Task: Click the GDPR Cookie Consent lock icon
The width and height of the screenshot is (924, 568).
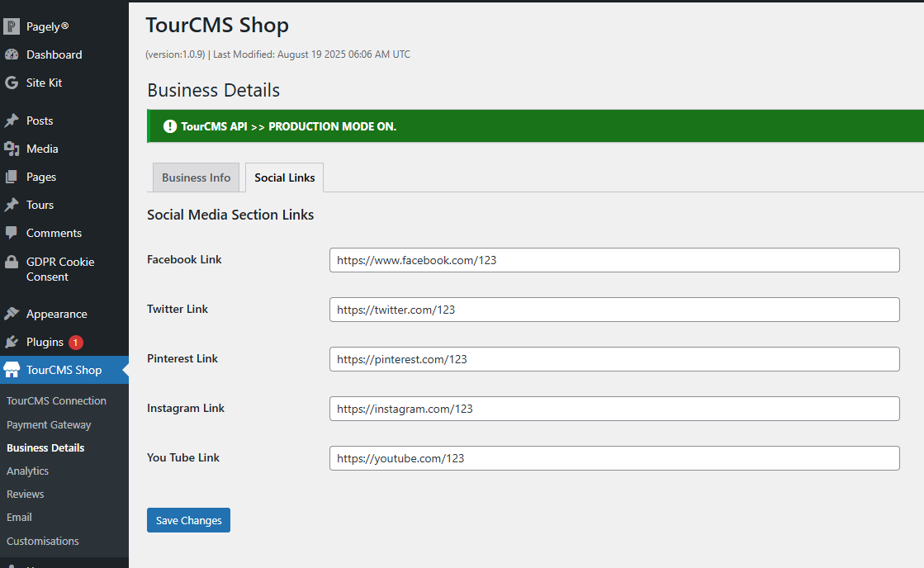Action: (12, 262)
